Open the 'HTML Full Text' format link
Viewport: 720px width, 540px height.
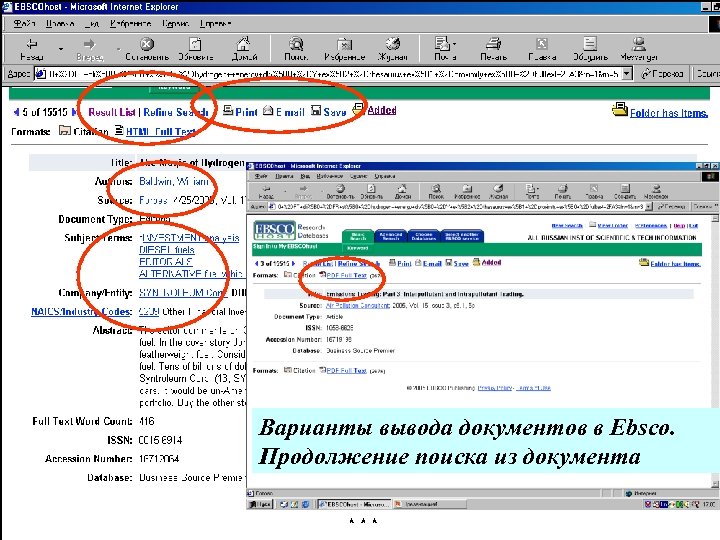[161, 132]
